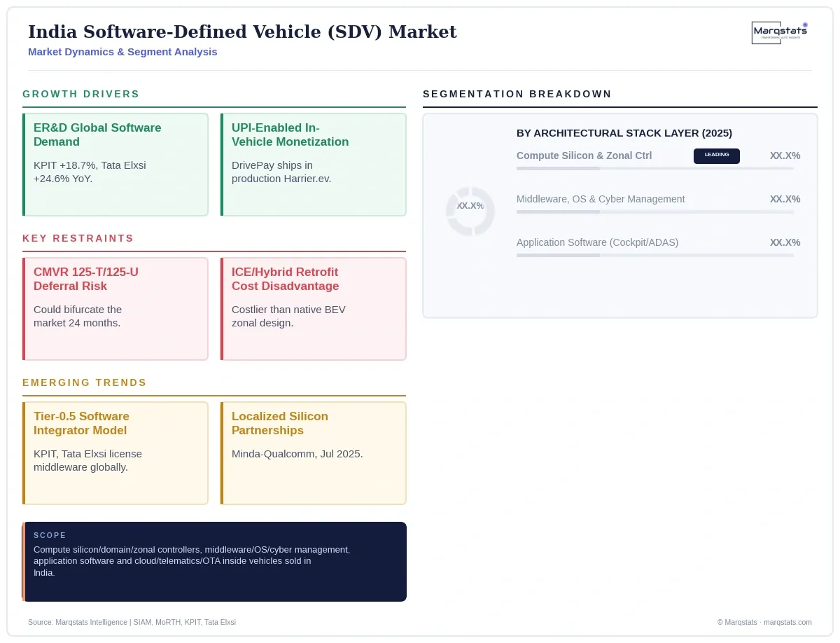Click XX.X% value for Application Software row
The width and height of the screenshot is (840, 643).
[x=785, y=242]
